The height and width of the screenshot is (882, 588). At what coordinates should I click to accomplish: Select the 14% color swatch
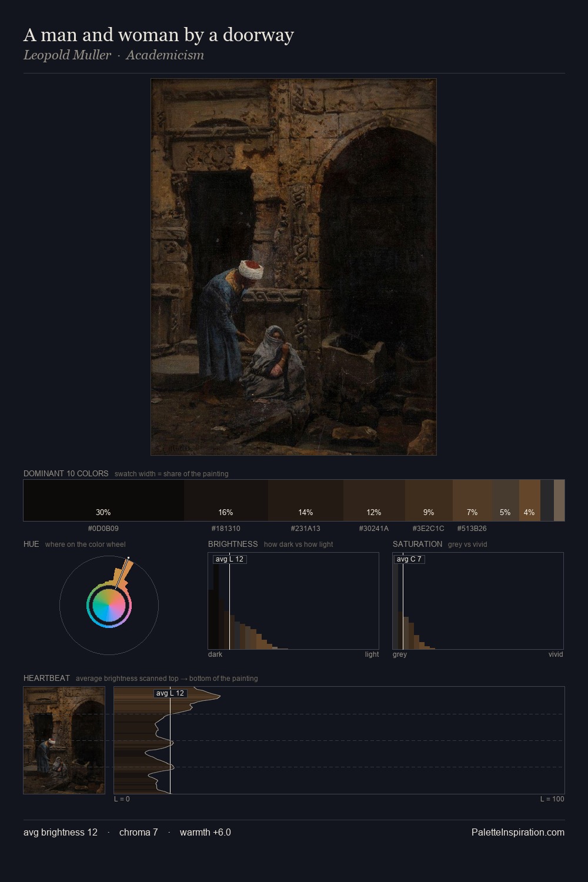306,500
